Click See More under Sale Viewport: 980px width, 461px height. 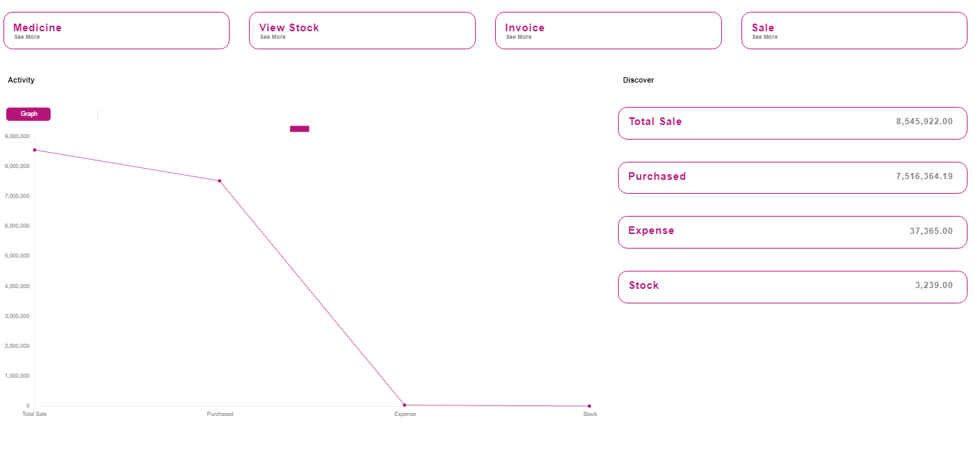765,37
